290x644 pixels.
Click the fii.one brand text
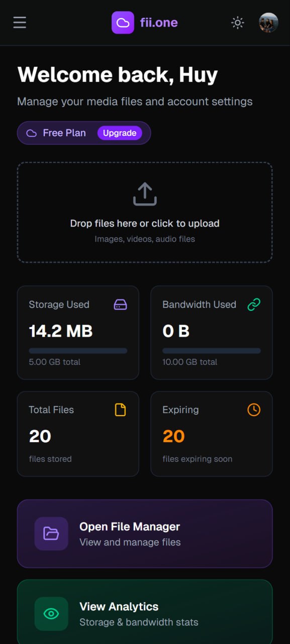point(159,23)
